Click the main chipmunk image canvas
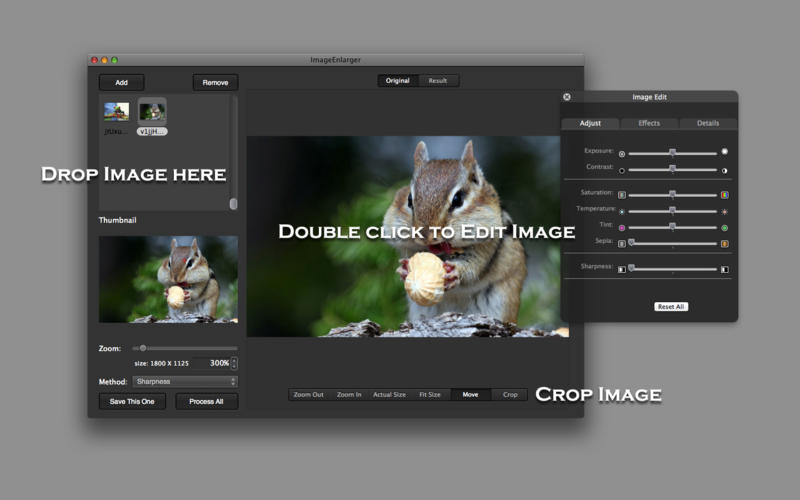The width and height of the screenshot is (800, 500). coord(408,236)
